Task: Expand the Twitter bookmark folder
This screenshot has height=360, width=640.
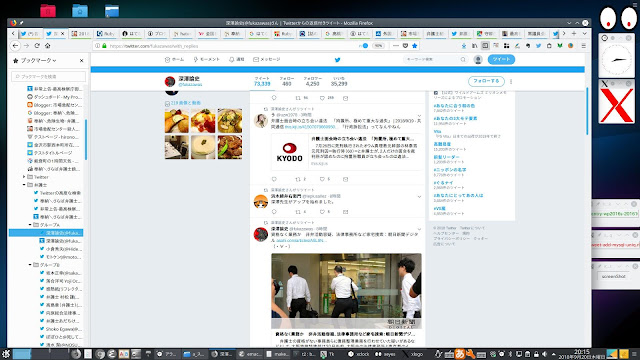Action: point(24,177)
